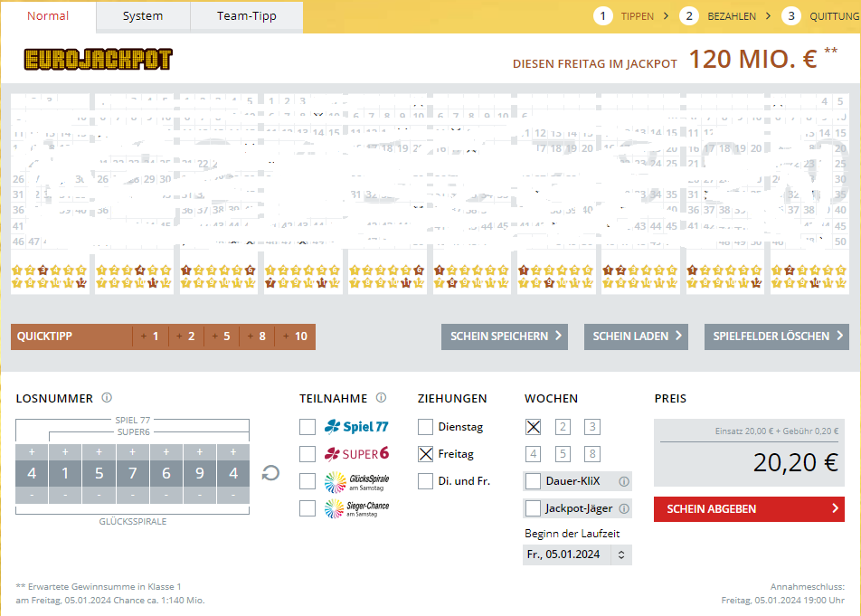Enable Spiel 77 participation checkbox
The image size is (861, 616).
point(307,427)
